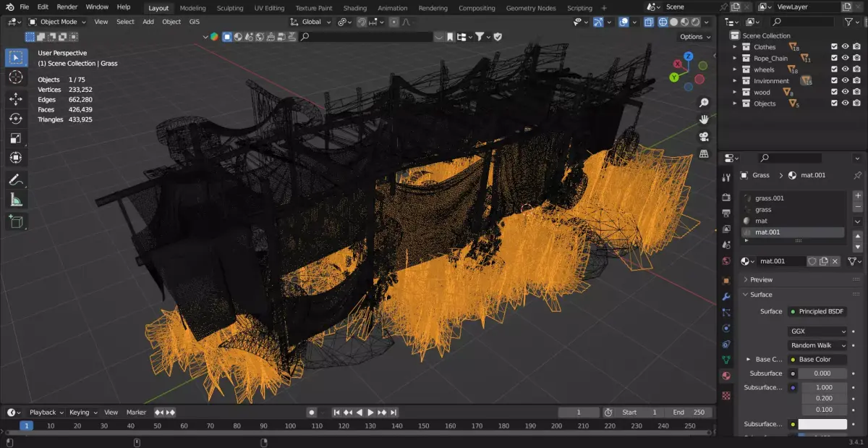Viewport: 868px width, 448px height.
Task: Switch to rendered viewport shading
Action: [x=695, y=22]
